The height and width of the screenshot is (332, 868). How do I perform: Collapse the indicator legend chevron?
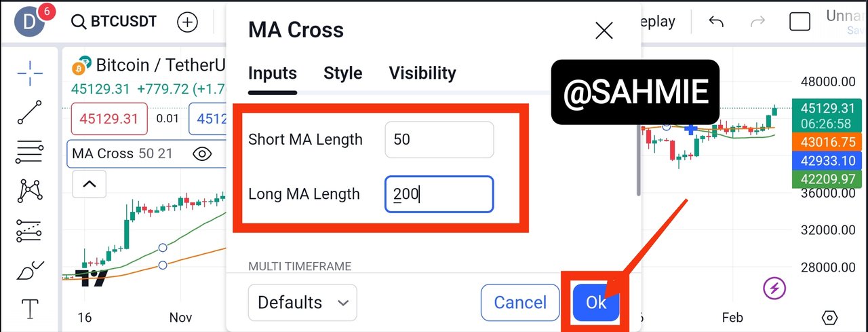[90, 183]
